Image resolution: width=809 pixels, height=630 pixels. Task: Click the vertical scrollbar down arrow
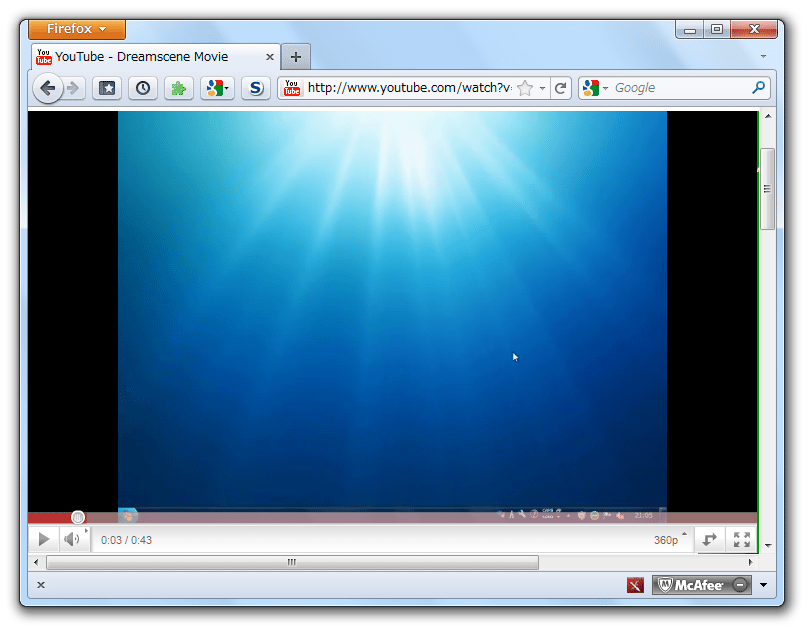(x=768, y=545)
